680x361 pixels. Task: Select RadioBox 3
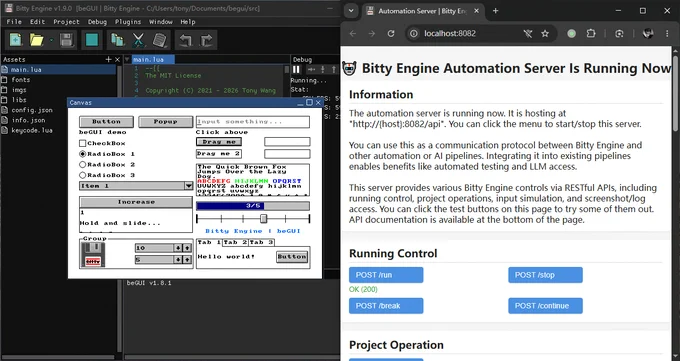tap(82, 175)
